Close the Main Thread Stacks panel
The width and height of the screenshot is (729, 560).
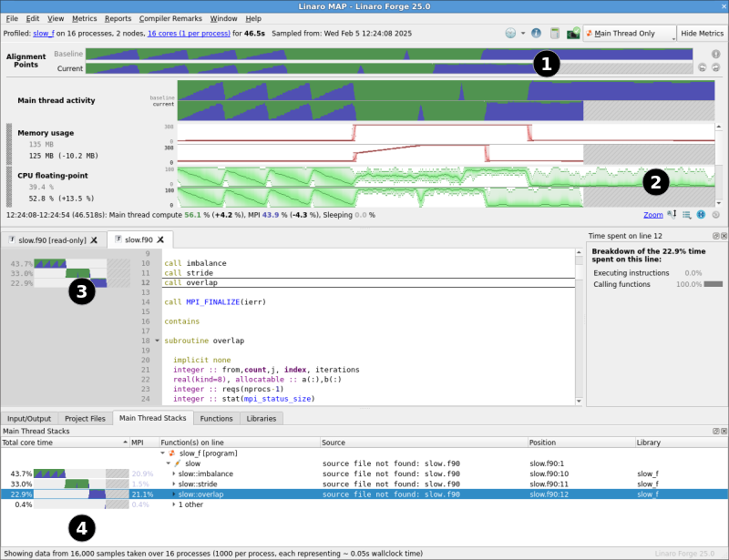point(724,432)
